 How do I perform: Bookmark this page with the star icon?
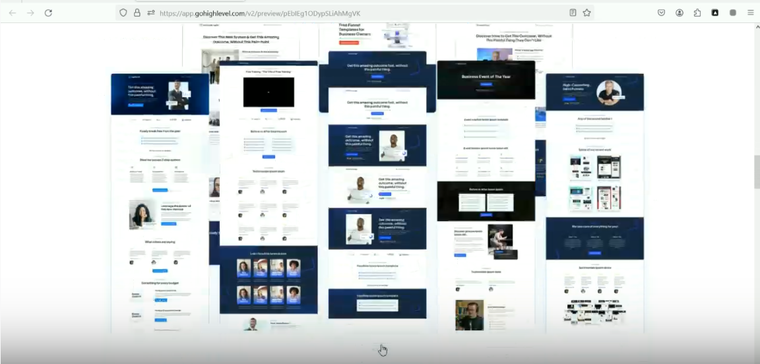587,13
